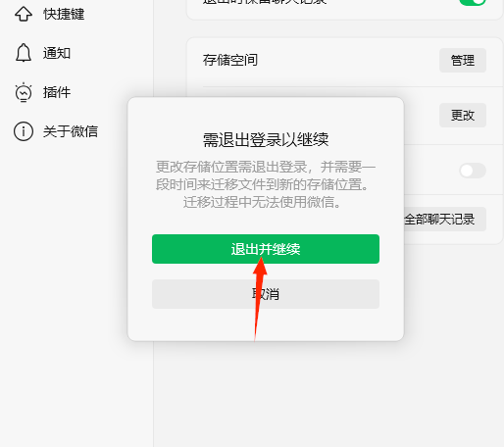Open the 通知 settings section
Screen dimensions: 504x447
pos(57,53)
